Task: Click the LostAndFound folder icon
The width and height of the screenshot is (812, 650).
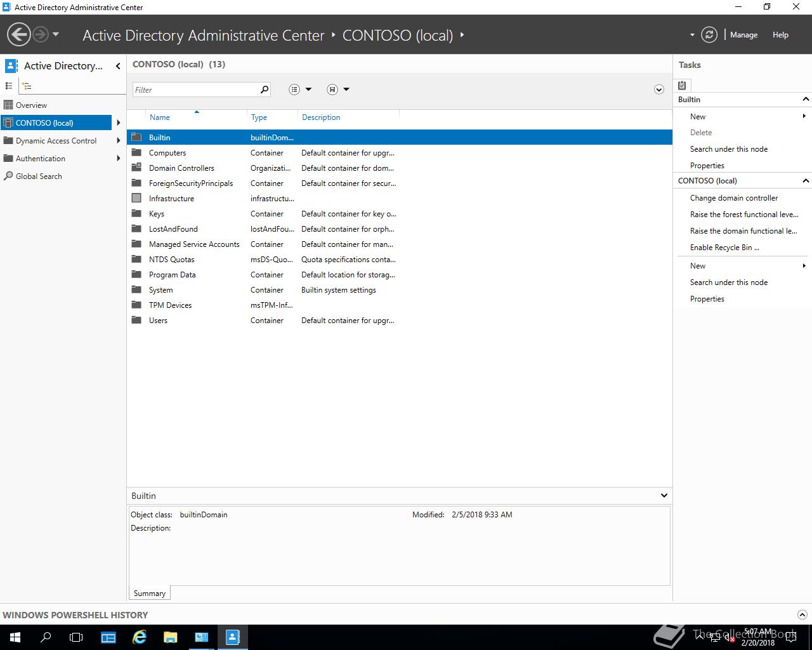Action: [136, 229]
